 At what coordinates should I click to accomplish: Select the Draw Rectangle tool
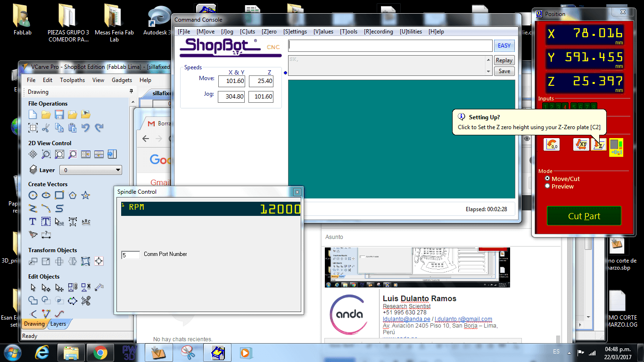(59, 195)
